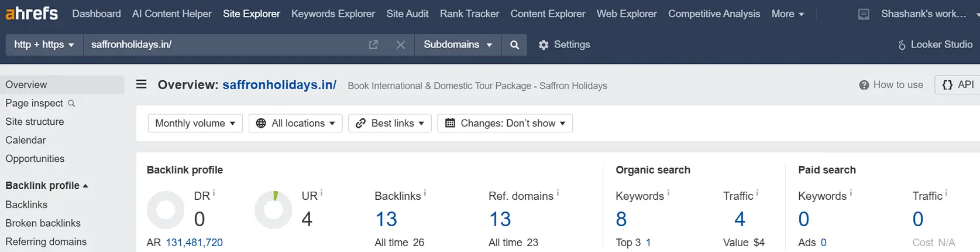Click the saffronholidays.in/ URL input field
980x252 pixels.
coord(225,45)
